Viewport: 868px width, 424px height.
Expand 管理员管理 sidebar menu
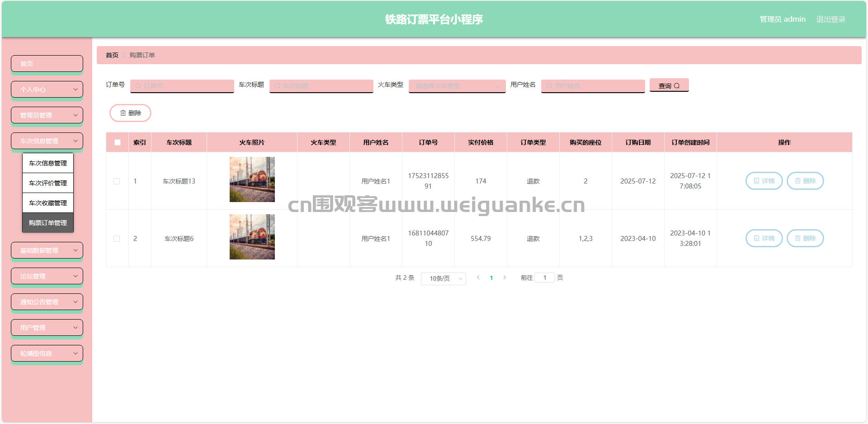[47, 115]
